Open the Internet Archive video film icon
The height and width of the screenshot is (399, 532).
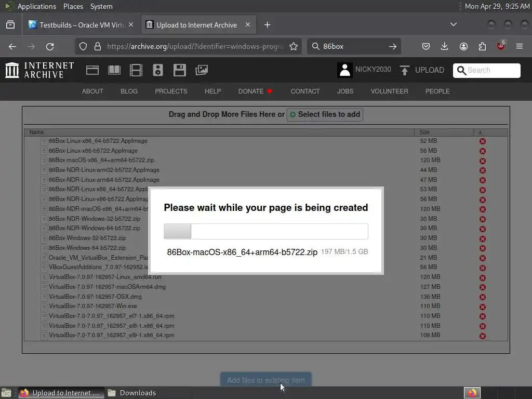(x=136, y=70)
